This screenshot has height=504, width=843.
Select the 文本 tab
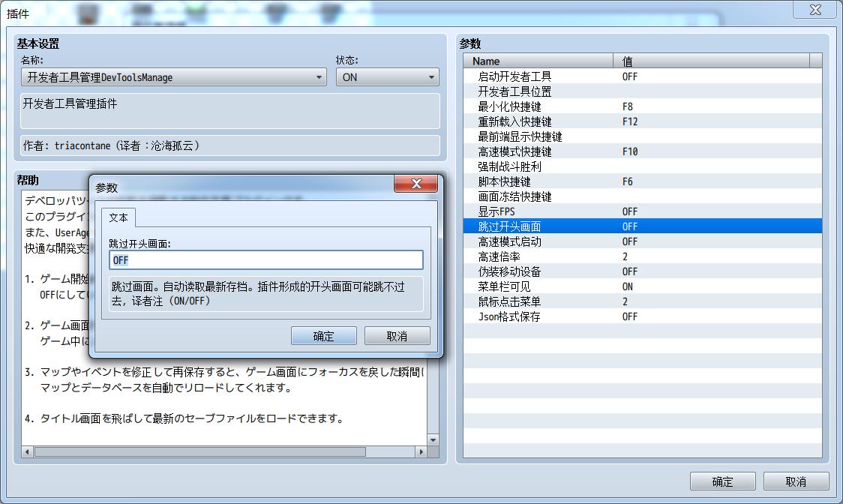pyautogui.click(x=118, y=217)
